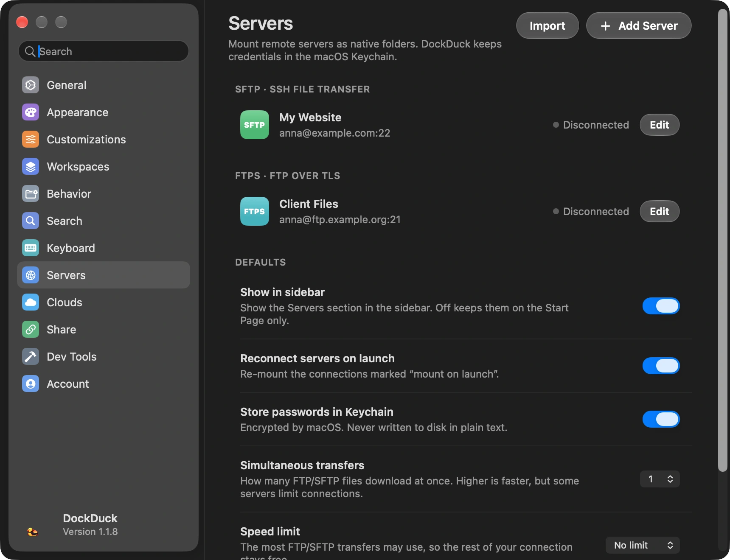
Task: Click the Version 1.1.8 label
Action: pyautogui.click(x=90, y=532)
